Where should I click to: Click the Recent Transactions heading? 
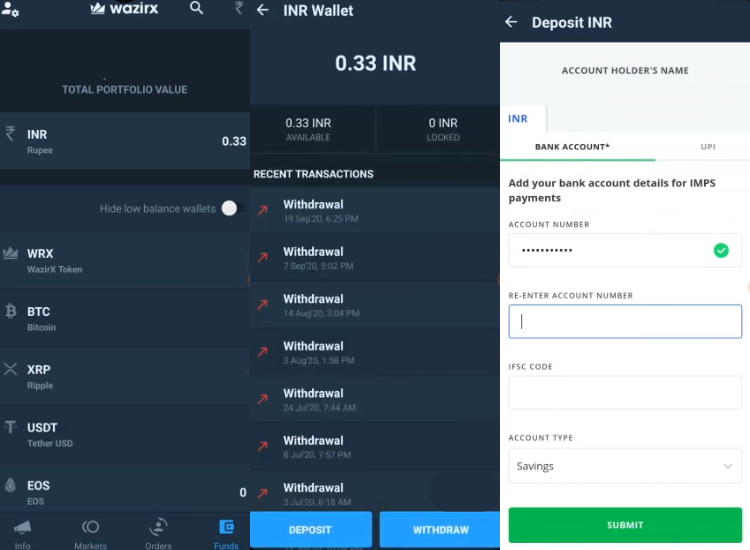[x=313, y=174]
